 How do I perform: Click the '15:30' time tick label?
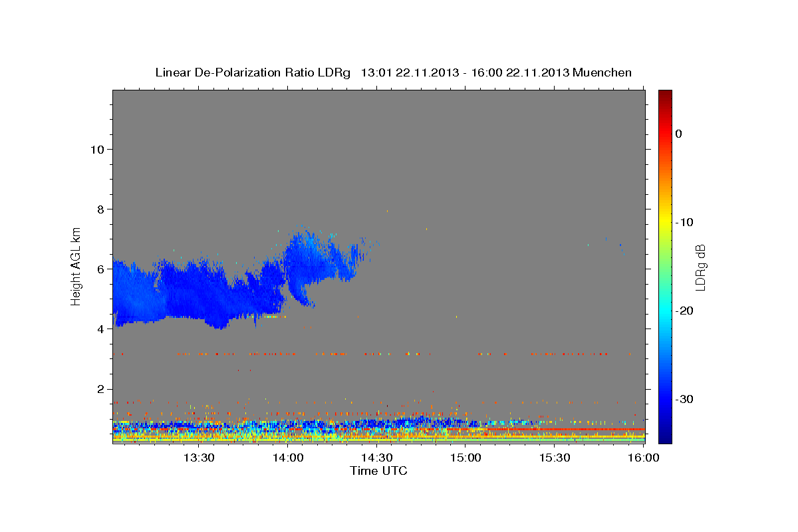point(555,458)
